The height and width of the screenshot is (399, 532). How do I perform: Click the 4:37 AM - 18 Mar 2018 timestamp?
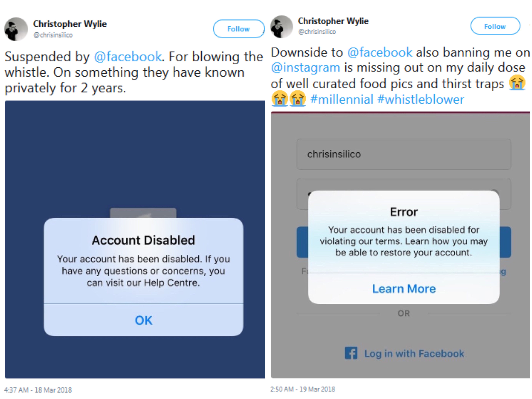coord(38,390)
